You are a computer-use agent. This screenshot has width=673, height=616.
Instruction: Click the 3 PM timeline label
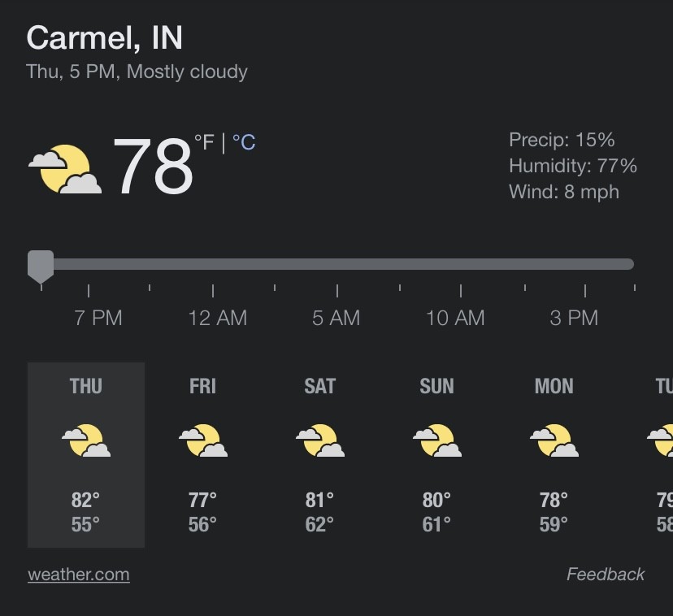pos(574,318)
